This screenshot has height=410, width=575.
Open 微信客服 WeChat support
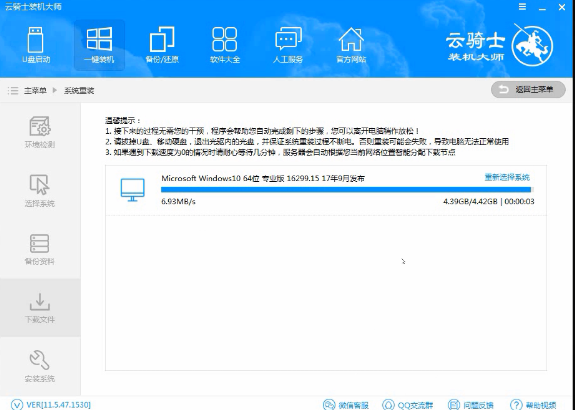[346, 405]
